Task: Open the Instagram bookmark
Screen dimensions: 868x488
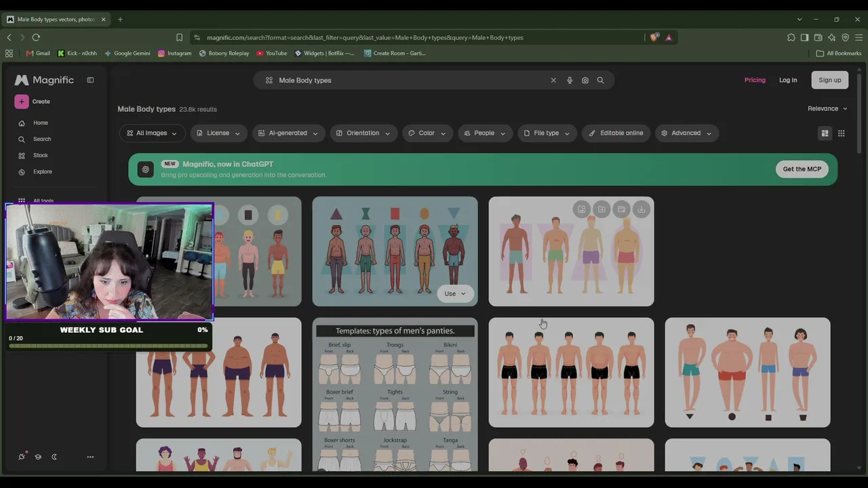Action: [x=174, y=53]
